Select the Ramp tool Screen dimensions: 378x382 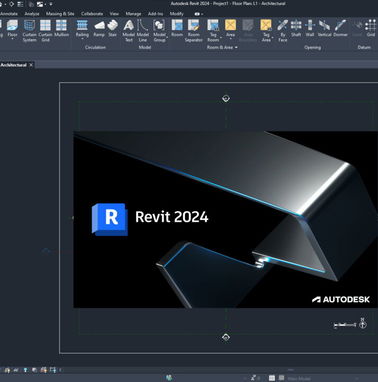coord(99,28)
